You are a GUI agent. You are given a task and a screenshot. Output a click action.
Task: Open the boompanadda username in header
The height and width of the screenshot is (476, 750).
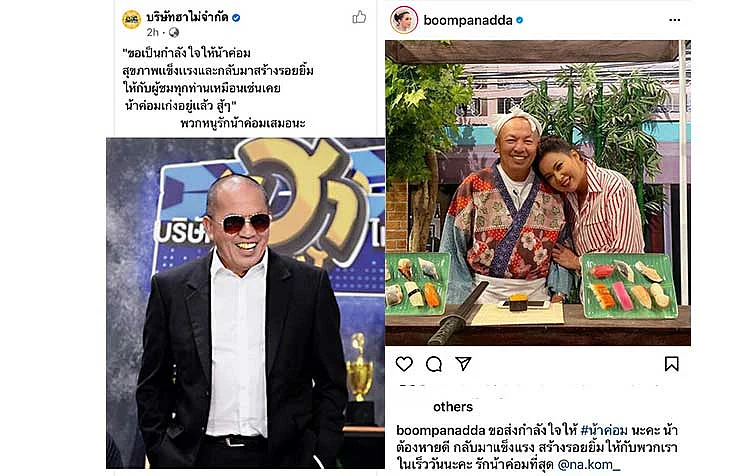[x=468, y=20]
